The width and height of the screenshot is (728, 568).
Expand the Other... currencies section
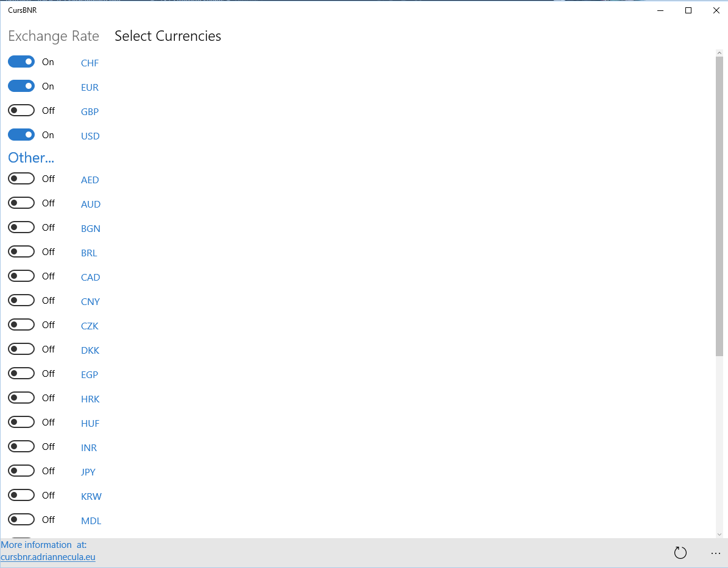pos(31,158)
